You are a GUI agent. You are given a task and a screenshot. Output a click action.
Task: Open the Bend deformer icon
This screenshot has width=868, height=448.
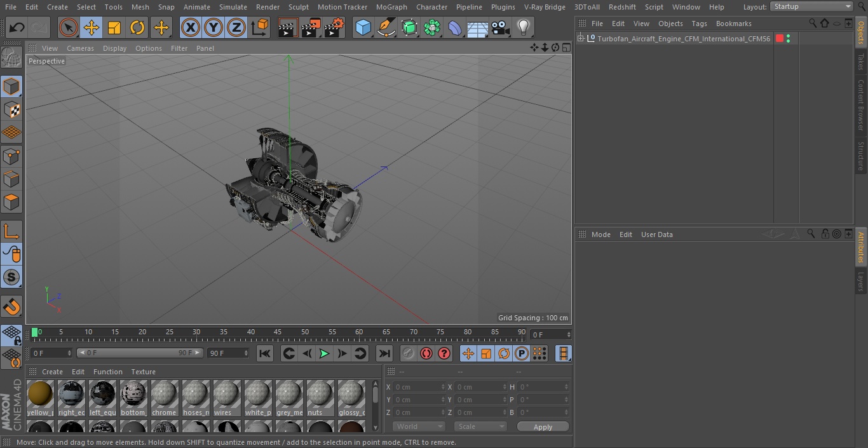click(455, 27)
